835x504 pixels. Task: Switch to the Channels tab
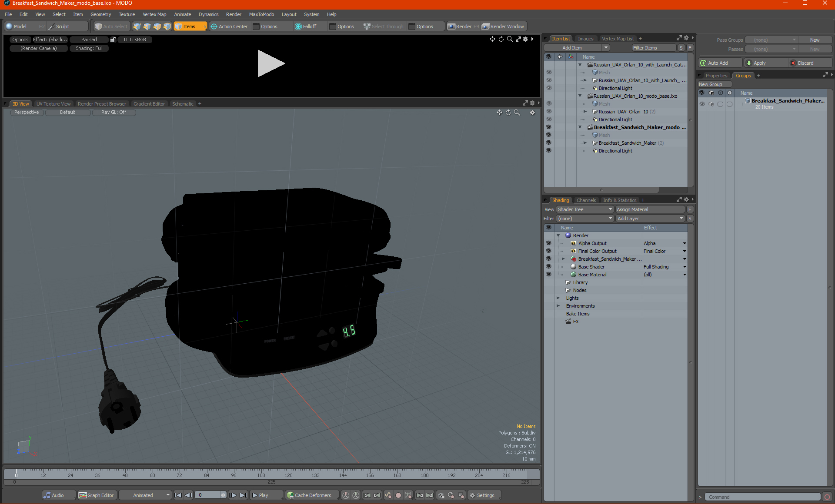pyautogui.click(x=586, y=200)
